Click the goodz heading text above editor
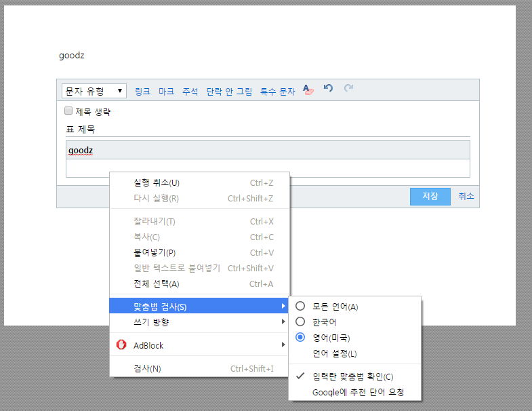The width and height of the screenshot is (532, 411). tap(72, 56)
